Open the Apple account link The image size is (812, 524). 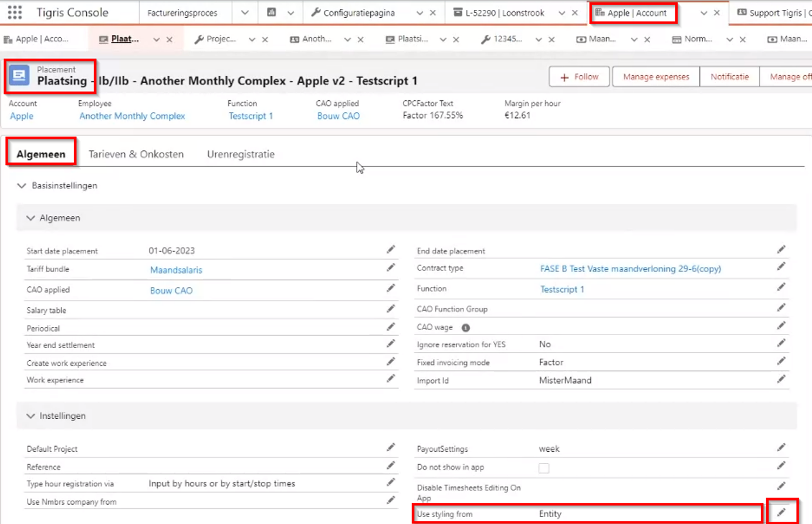pyautogui.click(x=22, y=116)
